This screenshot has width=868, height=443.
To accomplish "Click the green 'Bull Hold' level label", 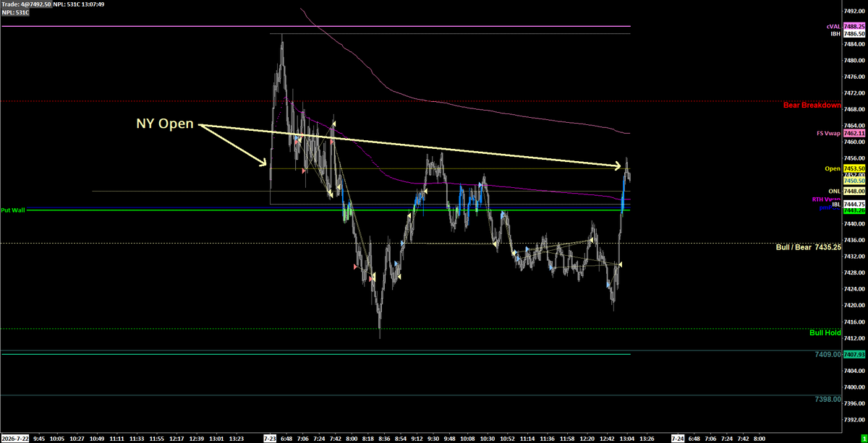I will point(825,333).
